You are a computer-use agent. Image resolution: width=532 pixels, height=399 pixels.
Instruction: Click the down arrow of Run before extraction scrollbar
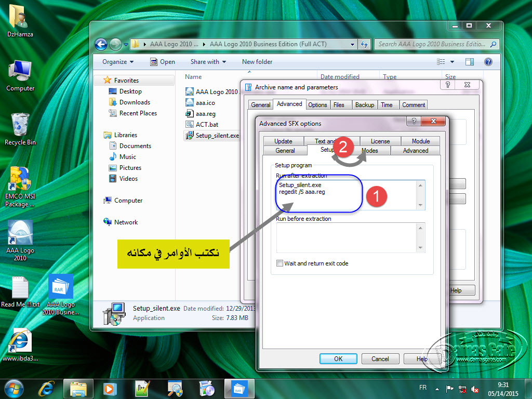pyautogui.click(x=420, y=248)
